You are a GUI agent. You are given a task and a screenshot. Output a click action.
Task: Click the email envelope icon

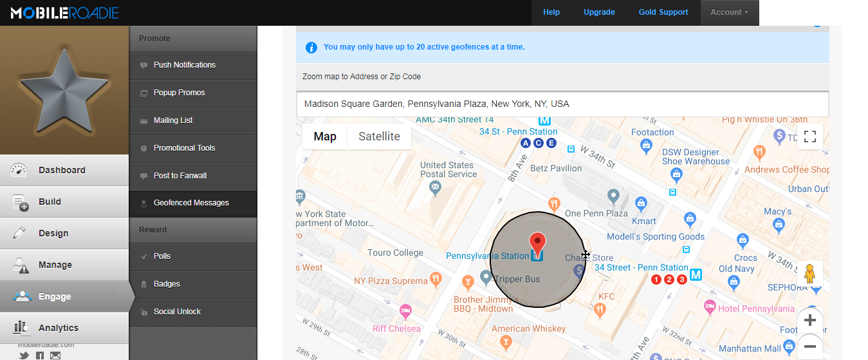pyautogui.click(x=55, y=355)
